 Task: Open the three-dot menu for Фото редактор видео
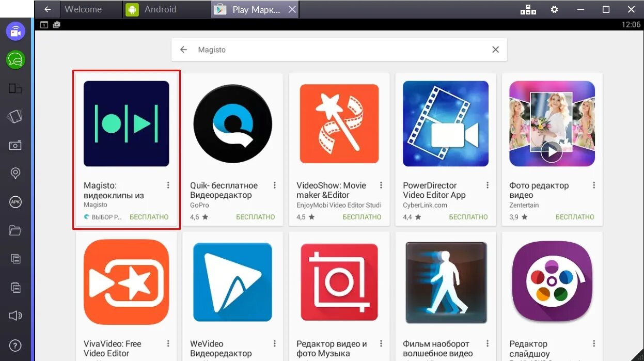[594, 185]
